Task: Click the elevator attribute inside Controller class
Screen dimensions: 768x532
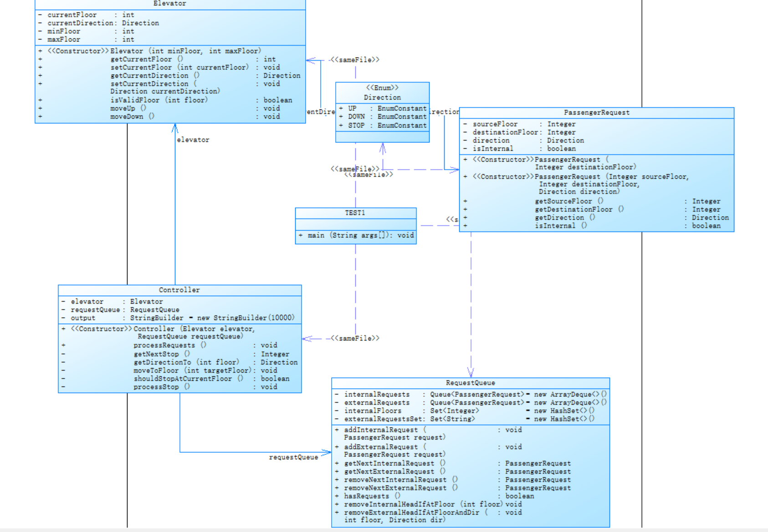Action: 112,302
